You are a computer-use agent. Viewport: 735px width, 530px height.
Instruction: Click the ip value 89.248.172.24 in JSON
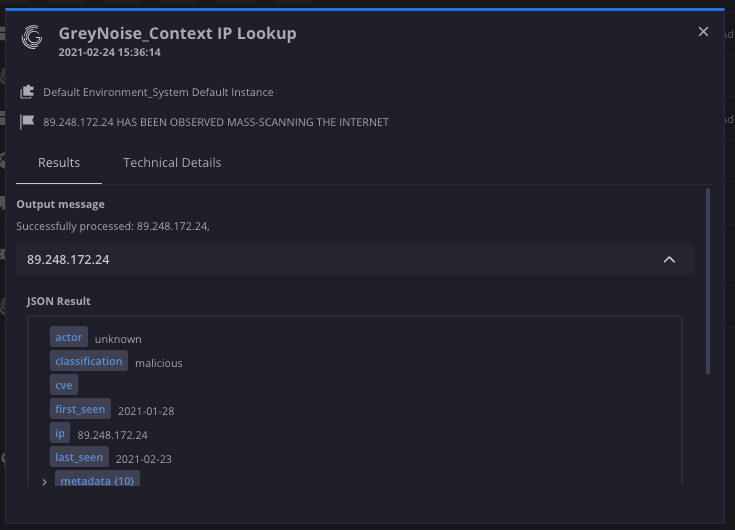(112, 435)
